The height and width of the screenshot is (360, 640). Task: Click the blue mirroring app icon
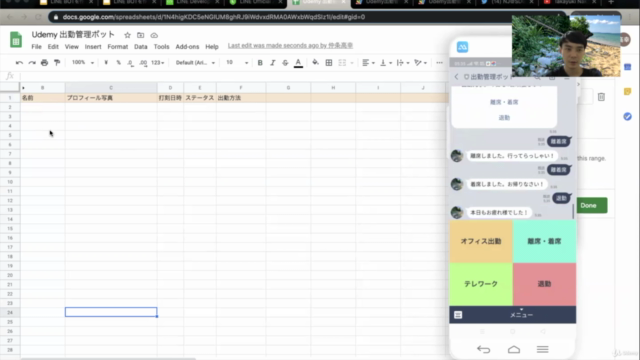462,47
